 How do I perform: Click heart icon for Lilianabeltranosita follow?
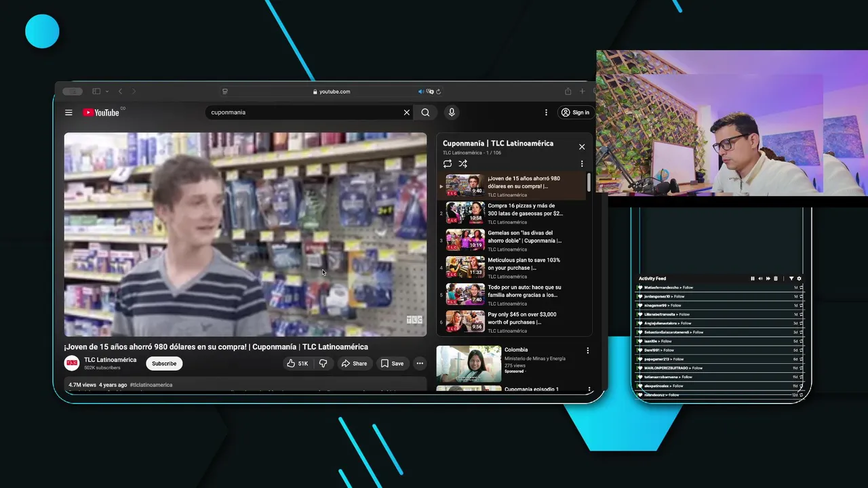tap(639, 314)
